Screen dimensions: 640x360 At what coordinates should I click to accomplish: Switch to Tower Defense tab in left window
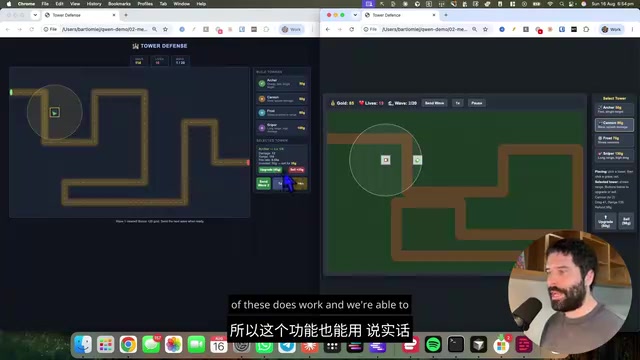[78, 15]
